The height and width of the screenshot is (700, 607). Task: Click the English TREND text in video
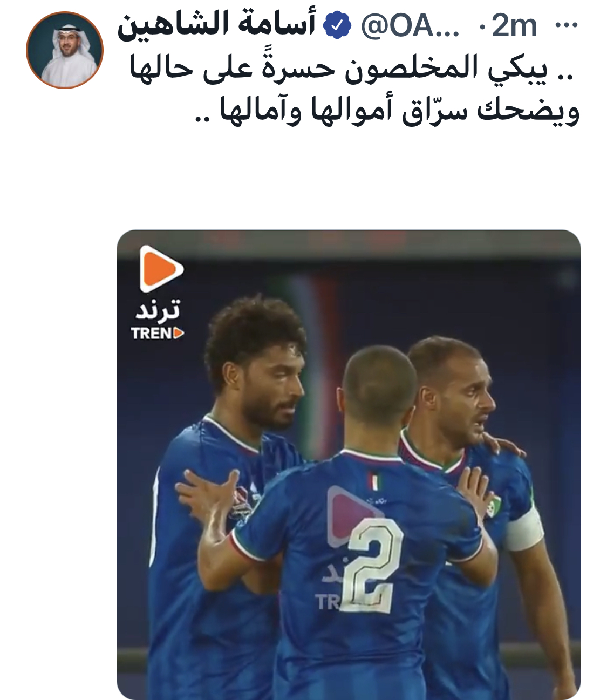[158, 334]
